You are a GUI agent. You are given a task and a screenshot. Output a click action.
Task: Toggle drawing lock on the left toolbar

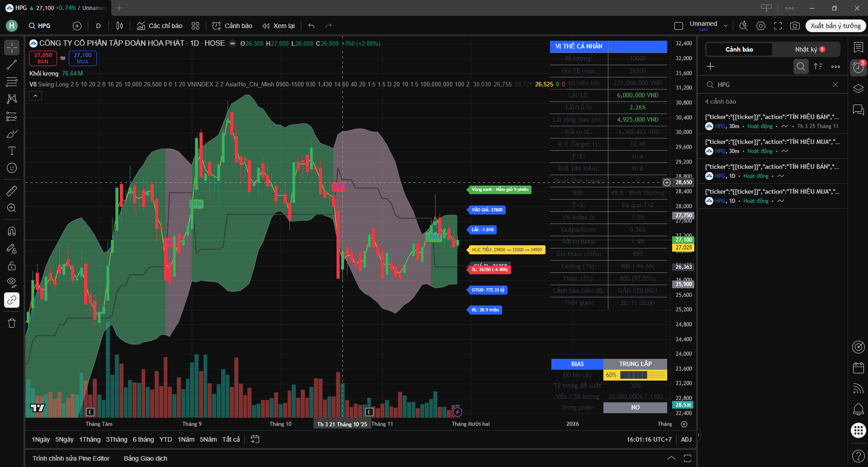[11, 266]
